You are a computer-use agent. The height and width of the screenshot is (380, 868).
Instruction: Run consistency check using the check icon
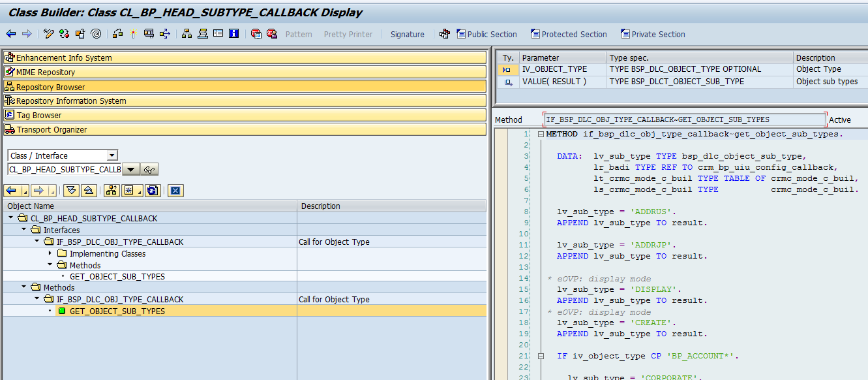coord(63,34)
